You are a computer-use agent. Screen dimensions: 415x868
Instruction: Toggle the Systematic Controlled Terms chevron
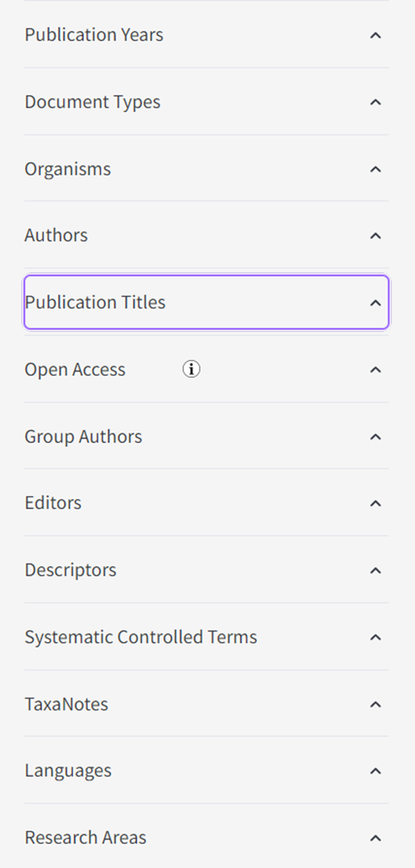click(x=376, y=637)
